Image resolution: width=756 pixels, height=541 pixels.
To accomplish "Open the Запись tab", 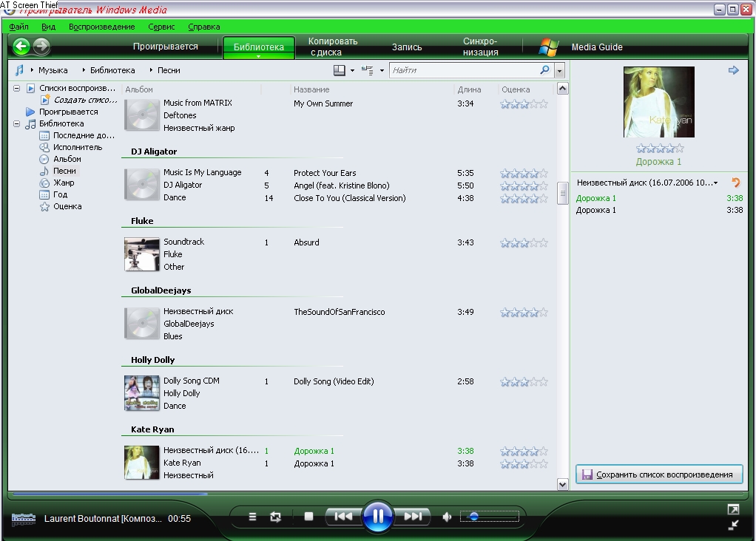I will pos(407,47).
